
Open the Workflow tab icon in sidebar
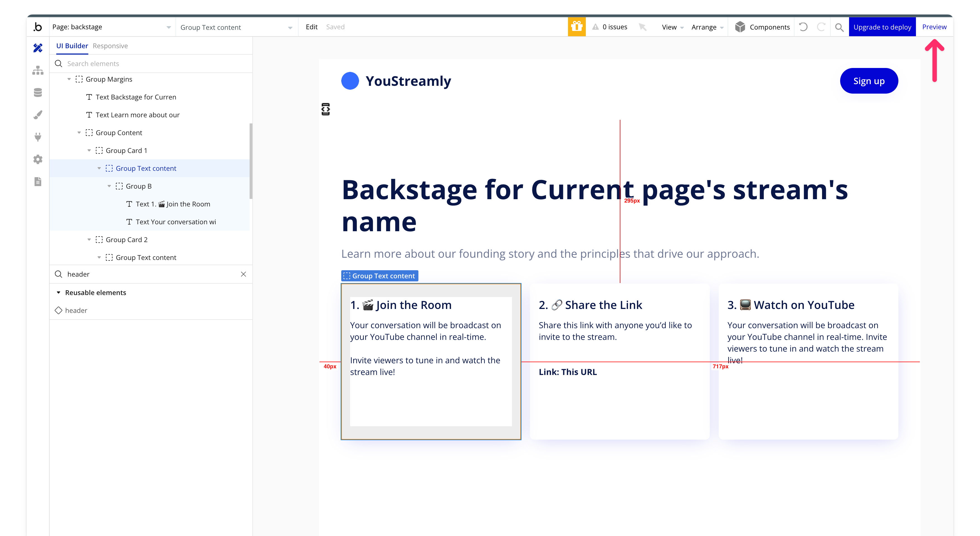tap(38, 70)
